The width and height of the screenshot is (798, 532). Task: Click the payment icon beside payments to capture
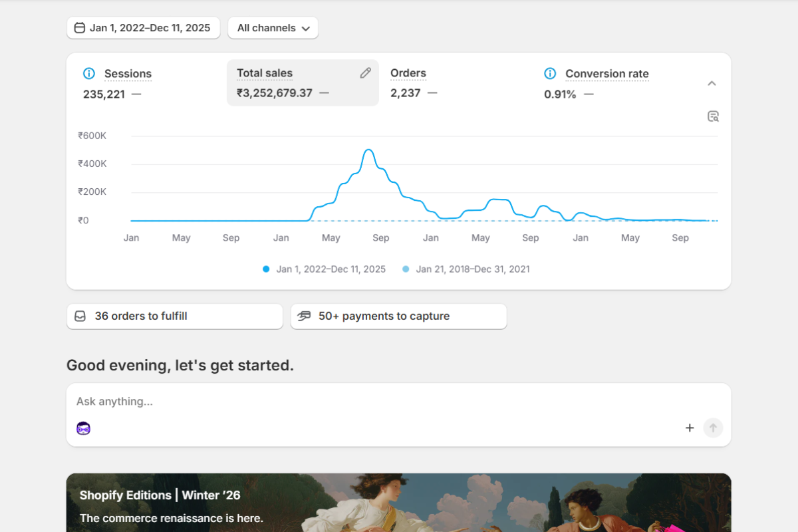coord(305,317)
